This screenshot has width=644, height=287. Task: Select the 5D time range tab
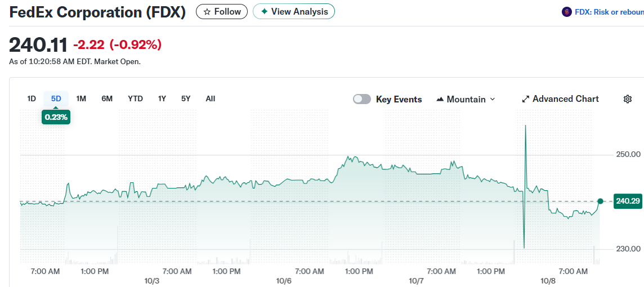[56, 98]
